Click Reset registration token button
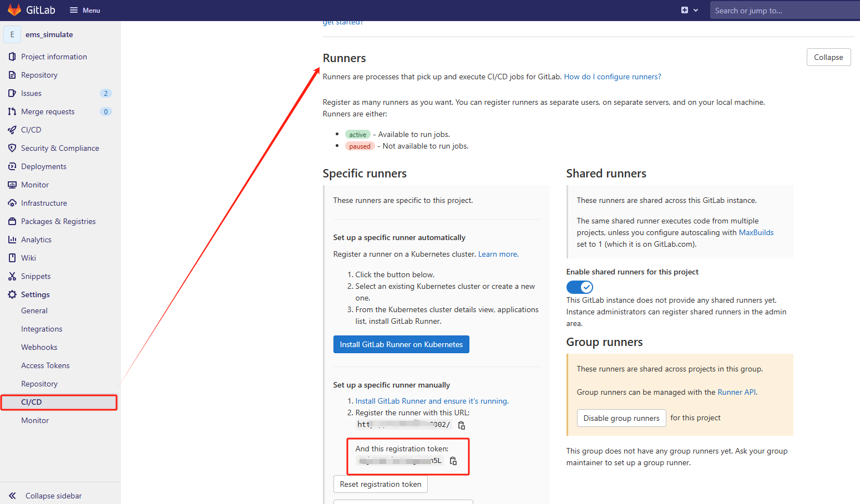Viewport: 860px width, 504px height. 381,484
